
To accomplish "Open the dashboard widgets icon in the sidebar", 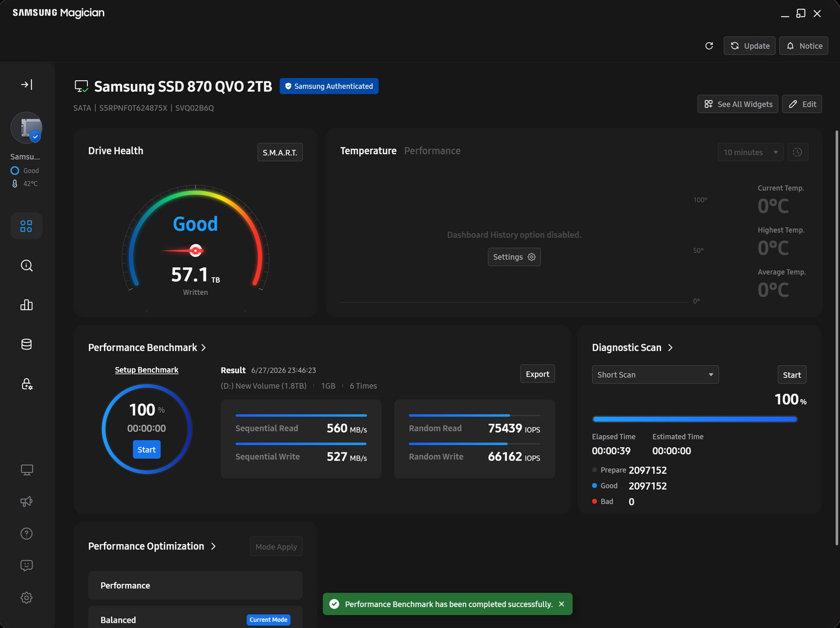I will coord(26,226).
